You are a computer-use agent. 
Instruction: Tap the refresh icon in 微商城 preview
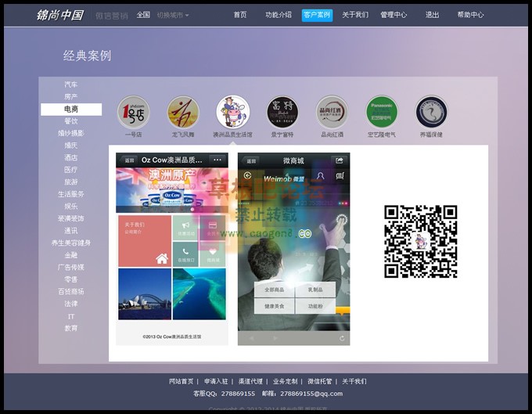(342, 338)
